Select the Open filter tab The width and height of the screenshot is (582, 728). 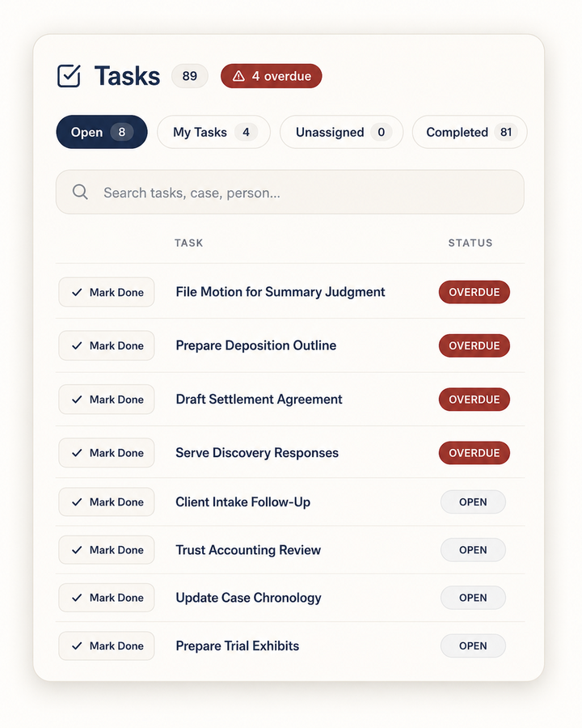point(102,133)
